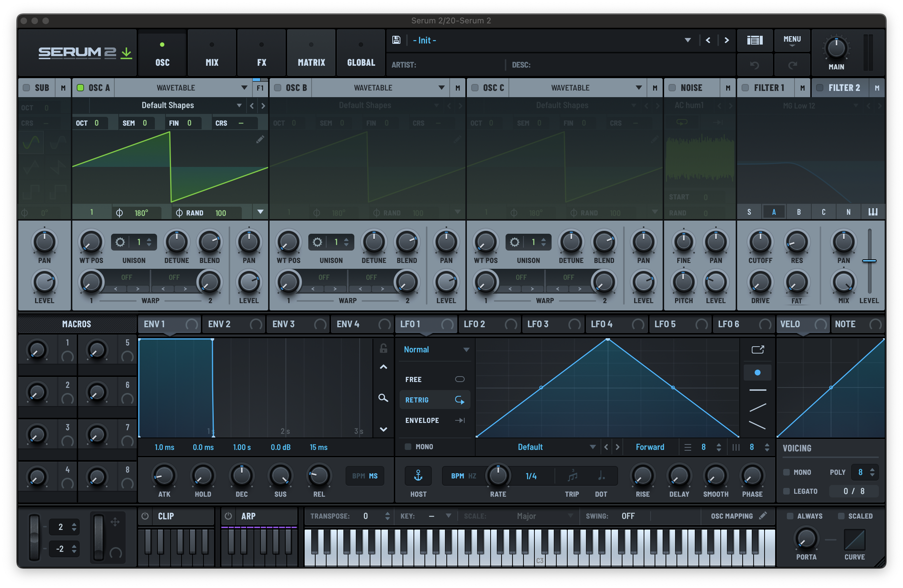This screenshot has width=903, height=588.
Task: Open the OSC A Default Shapes dropdown
Action: pos(168,105)
